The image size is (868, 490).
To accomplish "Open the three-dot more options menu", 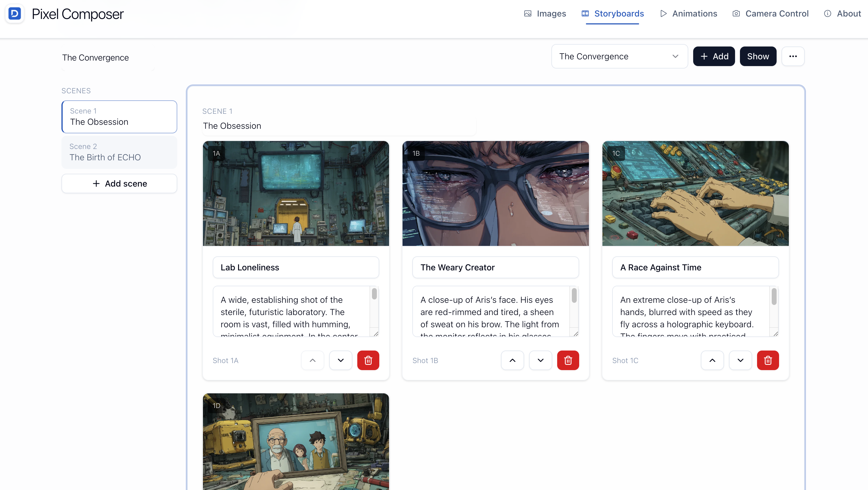I will coord(793,56).
